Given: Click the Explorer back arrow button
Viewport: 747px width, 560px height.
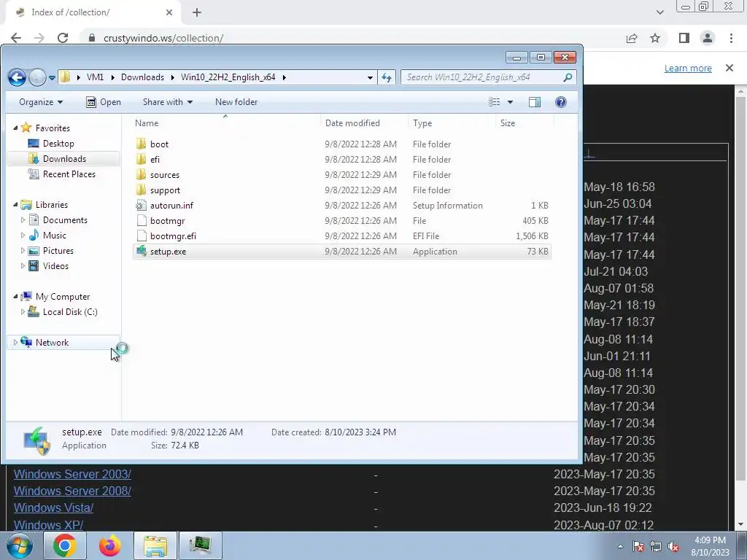Looking at the screenshot, I should pos(18,77).
